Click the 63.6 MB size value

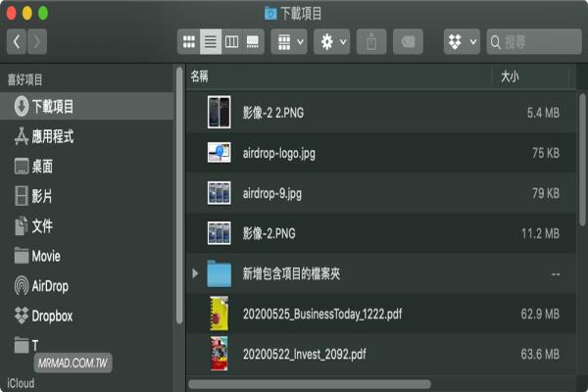(540, 354)
